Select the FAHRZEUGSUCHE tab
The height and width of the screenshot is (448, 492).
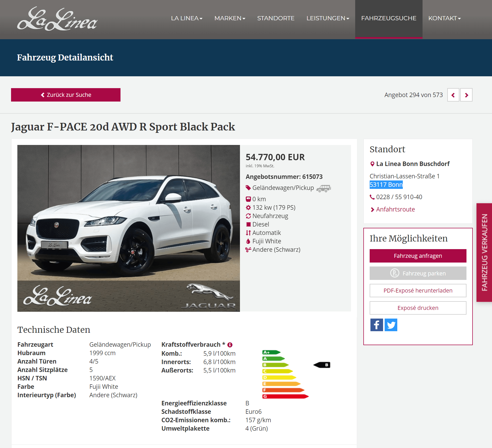389,19
